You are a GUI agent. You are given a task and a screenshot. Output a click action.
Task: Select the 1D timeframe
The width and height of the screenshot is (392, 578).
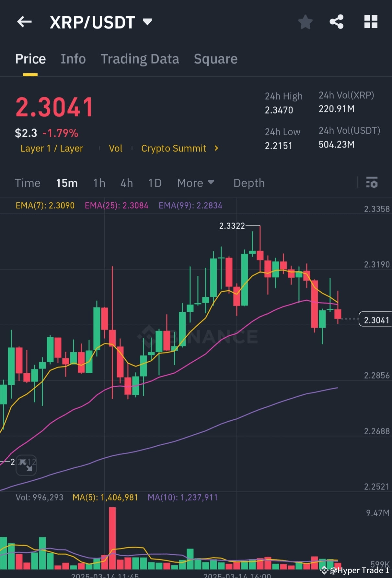pos(155,183)
